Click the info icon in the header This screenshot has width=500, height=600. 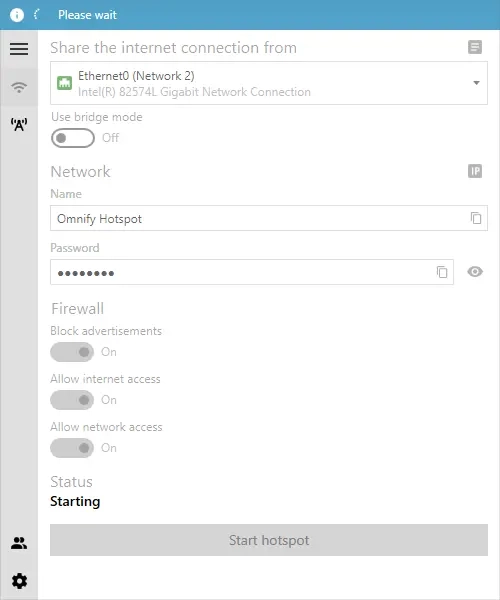click(x=17, y=15)
